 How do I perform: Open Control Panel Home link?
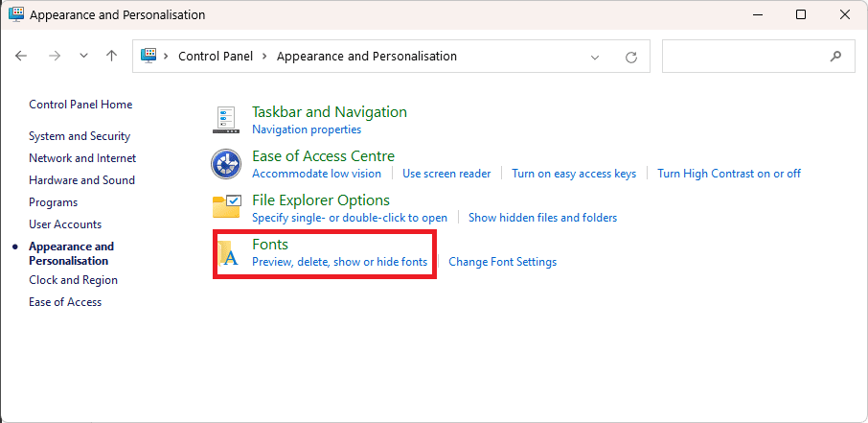coord(80,105)
